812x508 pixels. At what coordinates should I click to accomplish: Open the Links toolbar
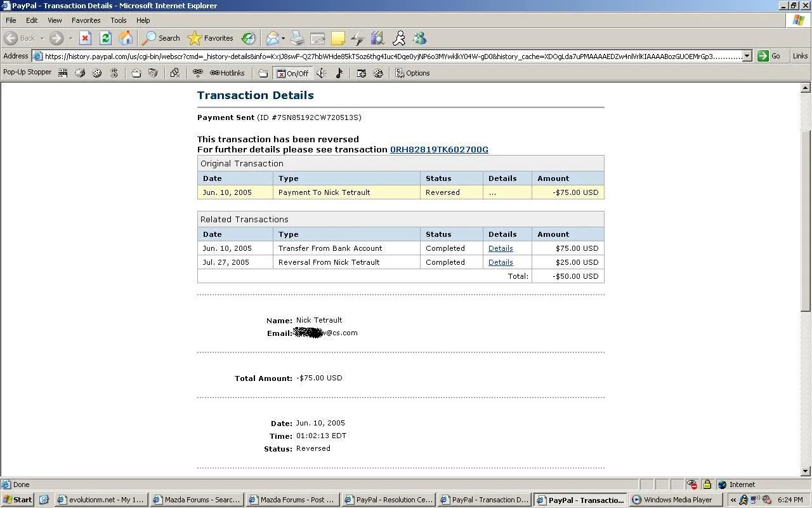click(800, 56)
